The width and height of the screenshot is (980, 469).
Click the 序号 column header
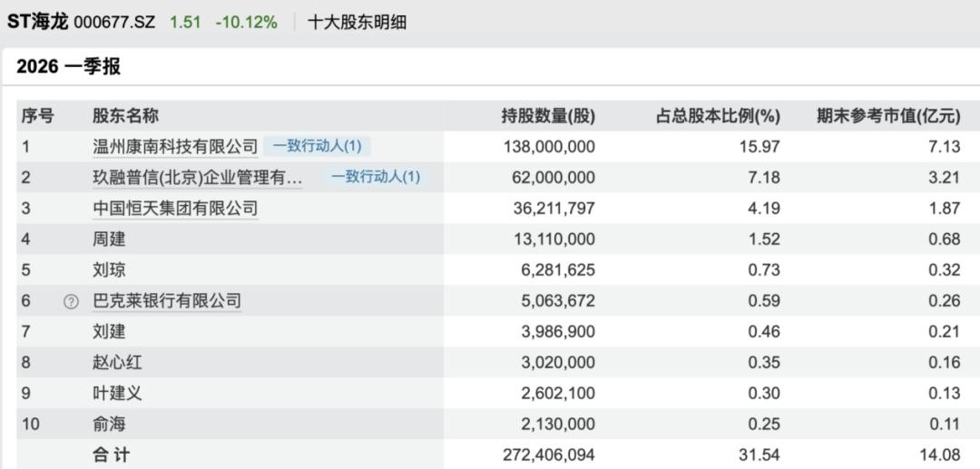(37, 116)
